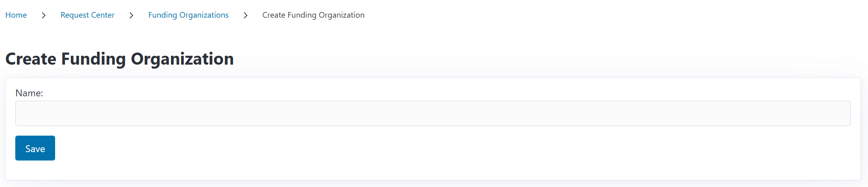Open Request Center from the breadcrumb
The image size is (868, 187).
[87, 15]
